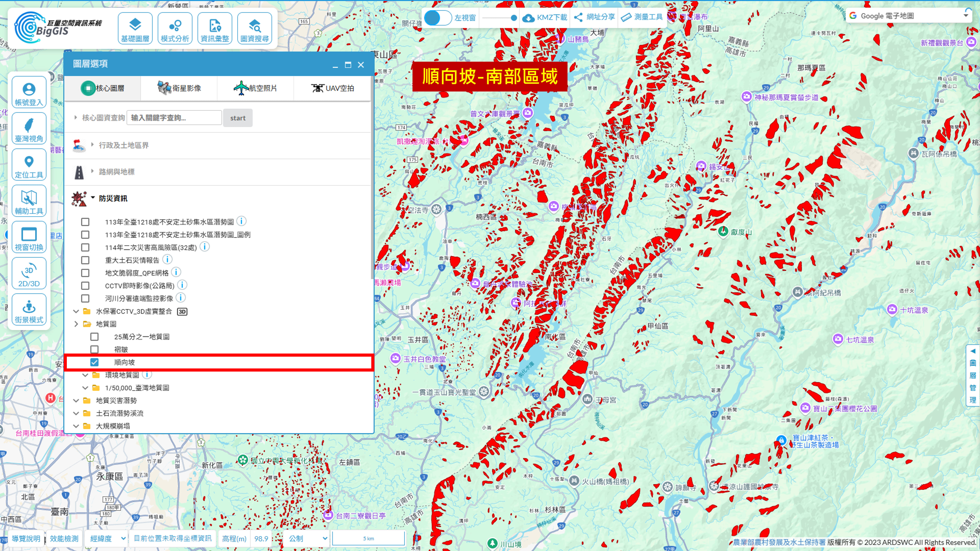Open the 輔助工具 auxiliary tools
Image resolution: width=980 pixels, height=551 pixels.
29,201
